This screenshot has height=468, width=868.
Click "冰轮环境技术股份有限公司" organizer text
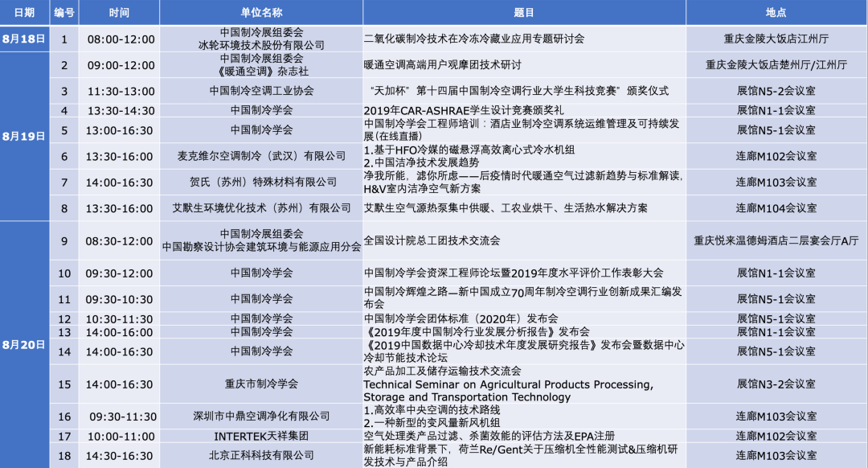261,45
